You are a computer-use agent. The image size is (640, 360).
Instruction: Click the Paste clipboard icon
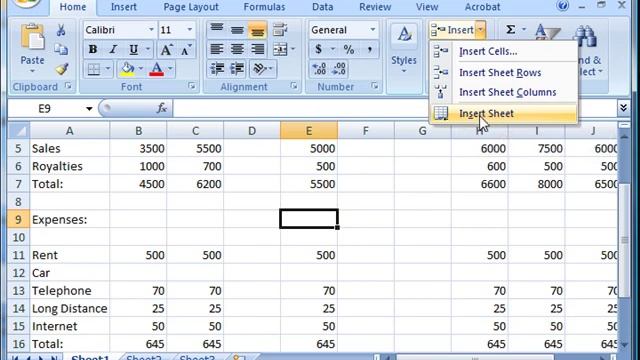(x=32, y=38)
